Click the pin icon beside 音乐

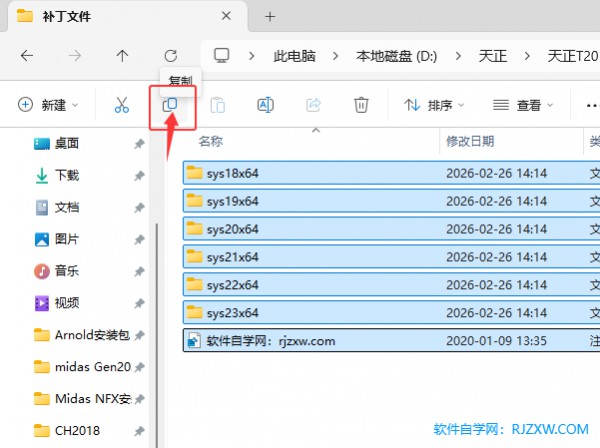(x=139, y=271)
